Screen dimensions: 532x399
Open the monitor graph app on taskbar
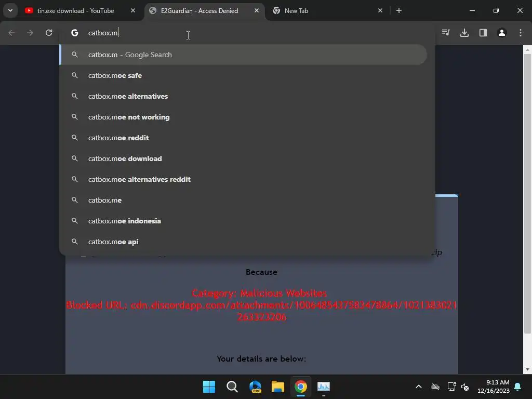[324, 387]
